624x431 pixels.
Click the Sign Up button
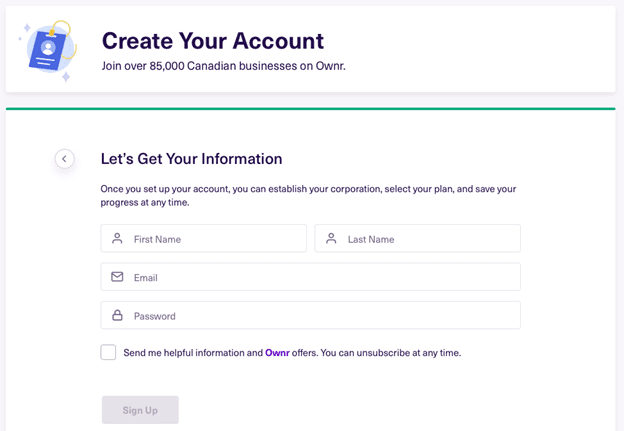pos(140,410)
